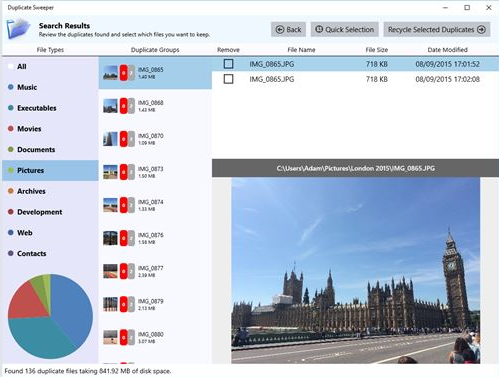This screenshot has height=377, width=499.
Task: Click the blue Music category dot
Action: click(11, 87)
